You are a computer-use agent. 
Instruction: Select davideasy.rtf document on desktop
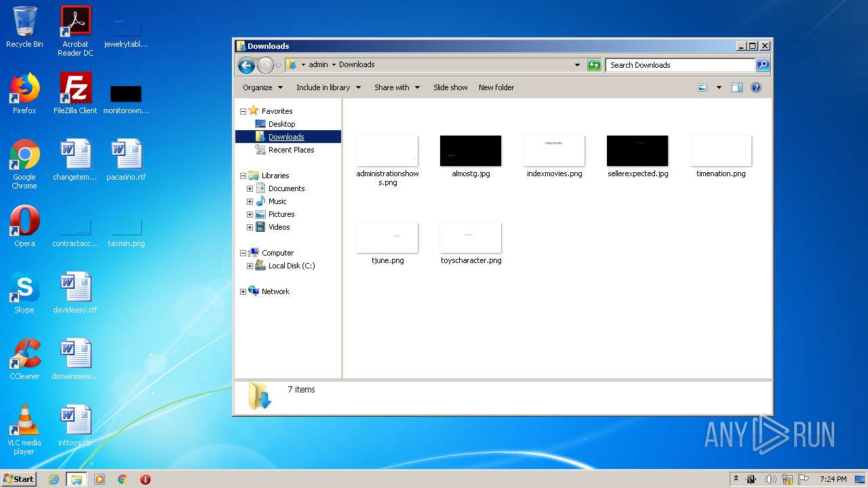(75, 293)
